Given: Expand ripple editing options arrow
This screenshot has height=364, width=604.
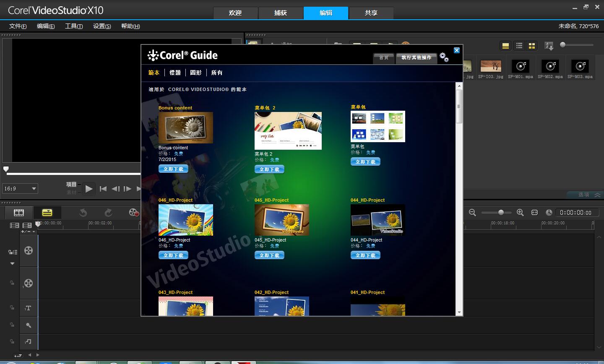Looking at the screenshot, I should (x=12, y=264).
